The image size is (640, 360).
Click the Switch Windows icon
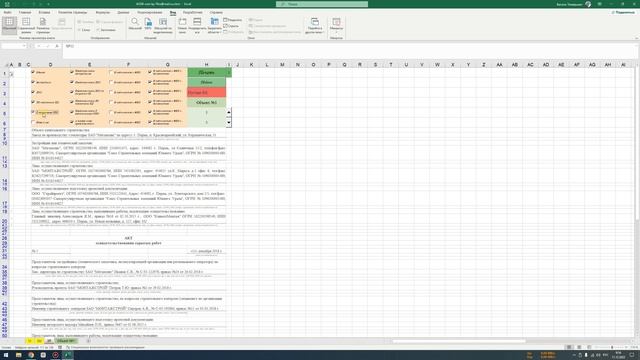pos(315,25)
